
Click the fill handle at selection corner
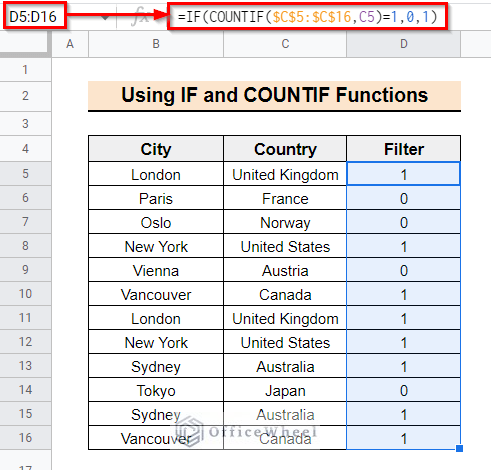pos(459,448)
